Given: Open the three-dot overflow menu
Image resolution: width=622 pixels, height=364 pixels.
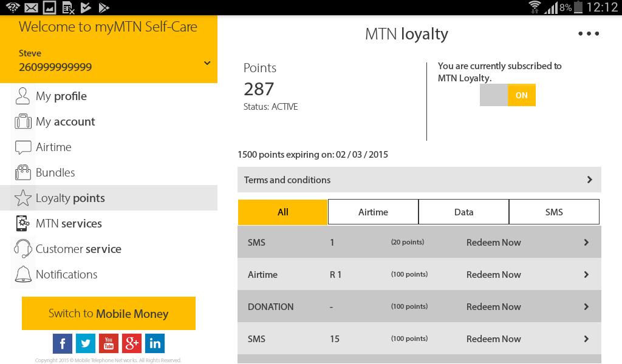Looking at the screenshot, I should [x=589, y=33].
